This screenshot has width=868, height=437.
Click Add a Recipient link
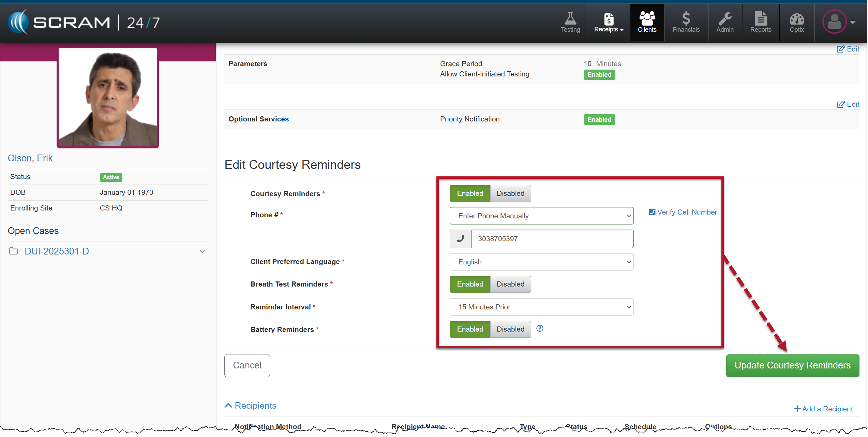click(823, 409)
